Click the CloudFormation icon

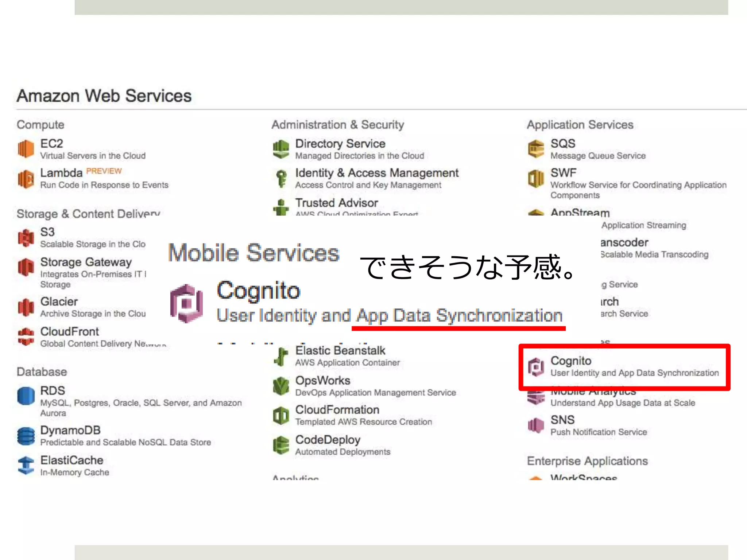point(281,416)
